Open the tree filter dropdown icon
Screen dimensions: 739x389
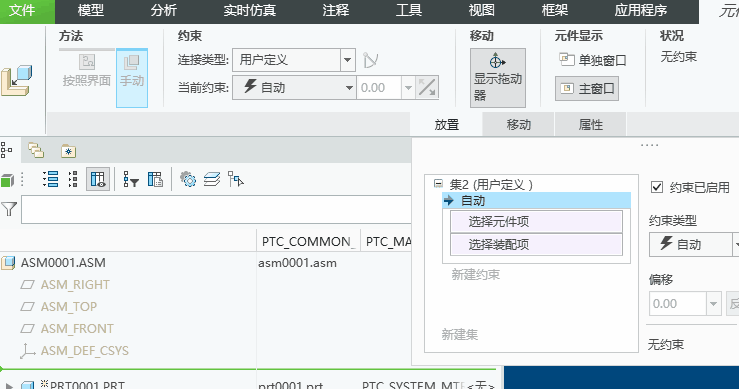click(x=131, y=180)
